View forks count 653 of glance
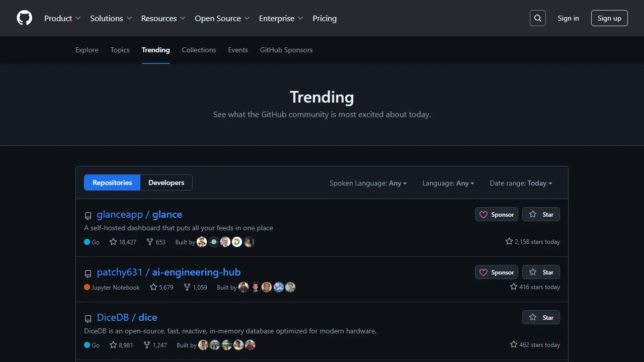The image size is (644, 362). point(155,242)
